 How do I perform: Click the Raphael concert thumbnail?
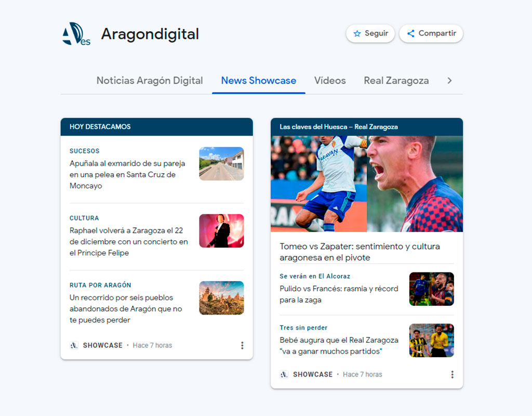[x=221, y=231]
